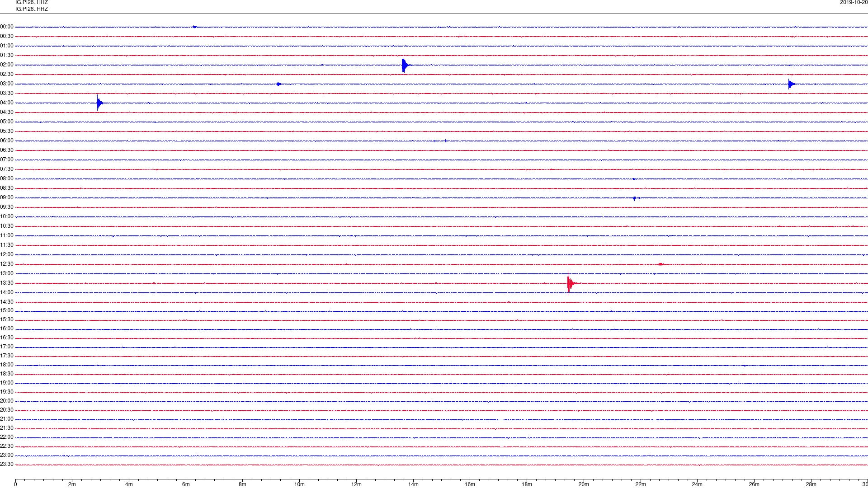Click the tiny blue event on 00:00 trace
The height and width of the screenshot is (488, 868).
pos(194,27)
